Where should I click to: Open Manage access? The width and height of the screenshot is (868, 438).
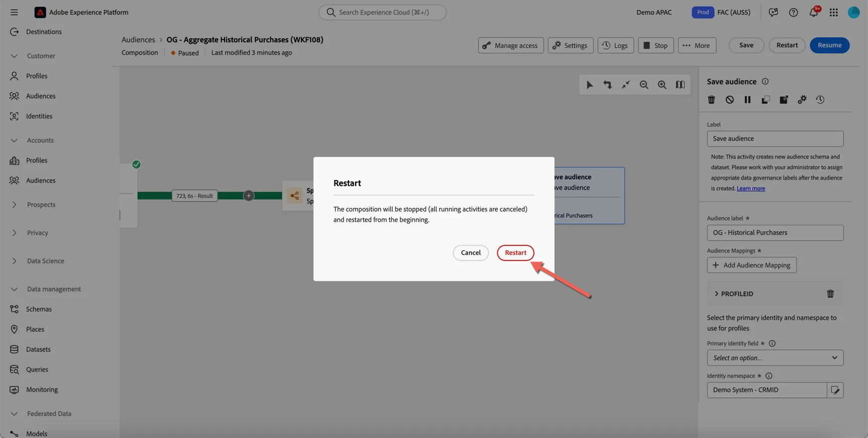pos(510,45)
